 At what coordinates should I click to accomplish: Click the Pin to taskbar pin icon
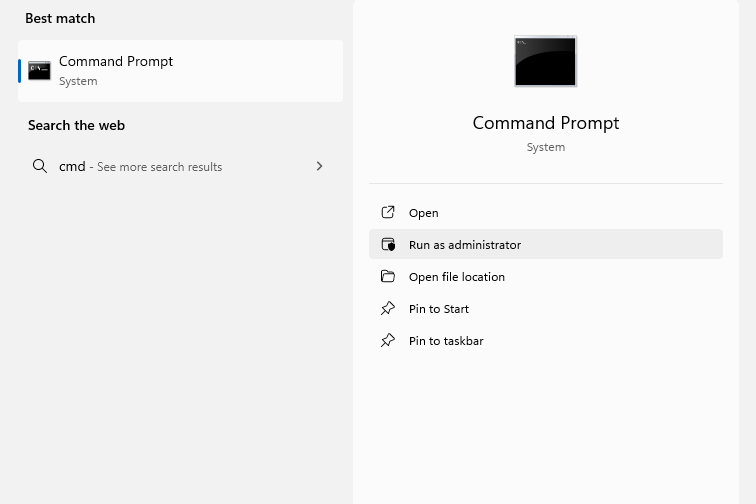388,341
